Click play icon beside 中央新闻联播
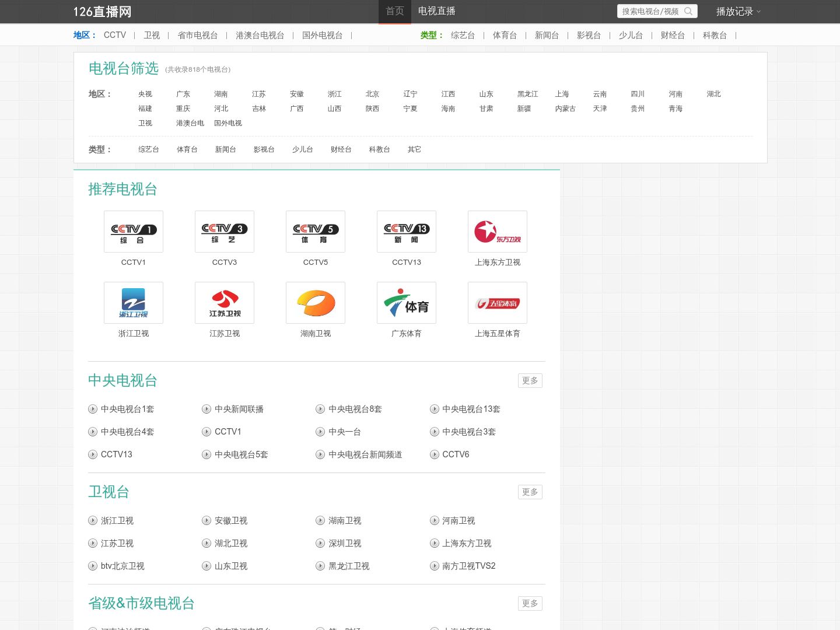840x630 pixels. coord(206,409)
